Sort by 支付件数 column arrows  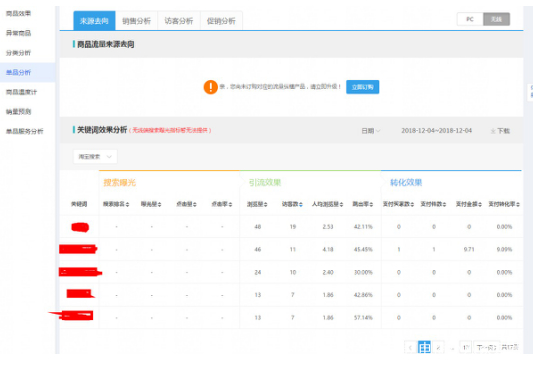tap(444, 204)
